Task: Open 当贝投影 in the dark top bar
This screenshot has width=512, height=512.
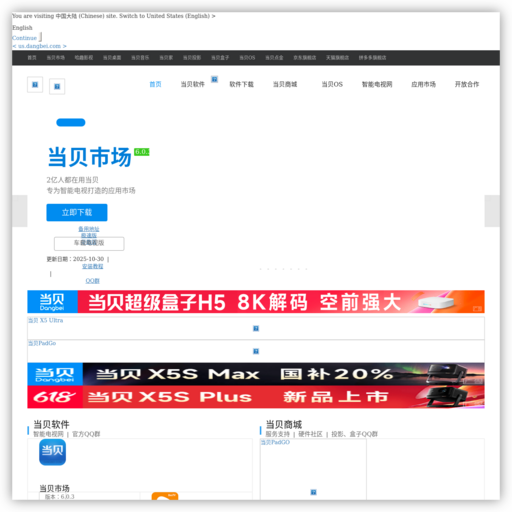Action: (192, 58)
